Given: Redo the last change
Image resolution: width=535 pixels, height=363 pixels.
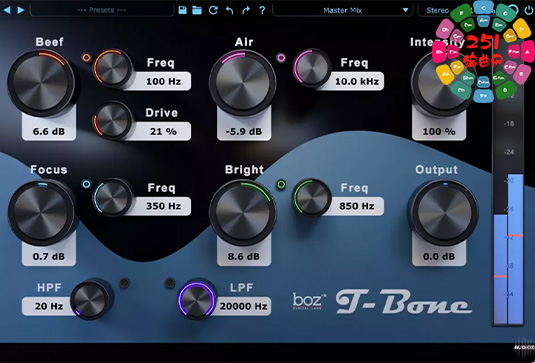Looking at the screenshot, I should (x=246, y=10).
